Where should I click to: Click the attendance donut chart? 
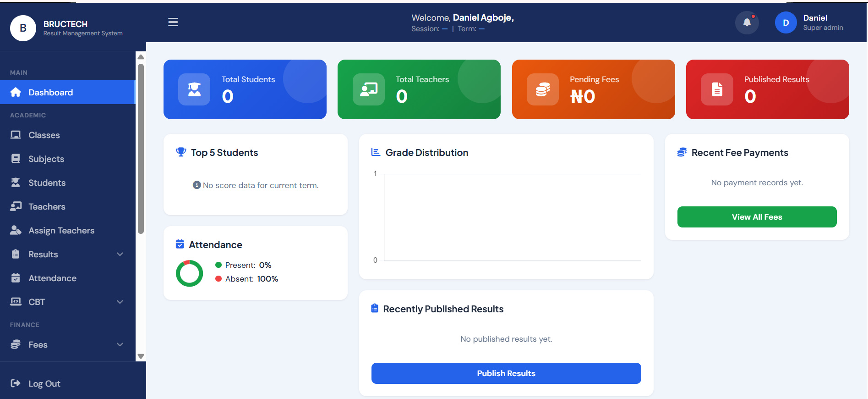(189, 273)
